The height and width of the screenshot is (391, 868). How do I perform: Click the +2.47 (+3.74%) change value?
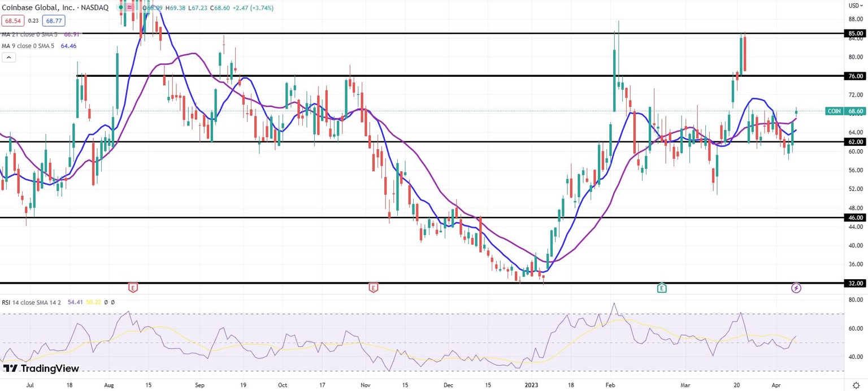point(253,8)
